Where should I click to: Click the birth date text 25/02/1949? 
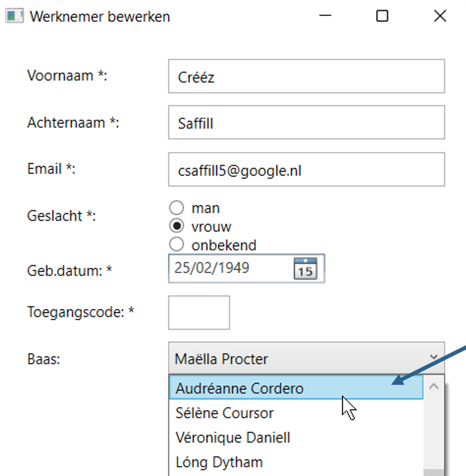[212, 268]
